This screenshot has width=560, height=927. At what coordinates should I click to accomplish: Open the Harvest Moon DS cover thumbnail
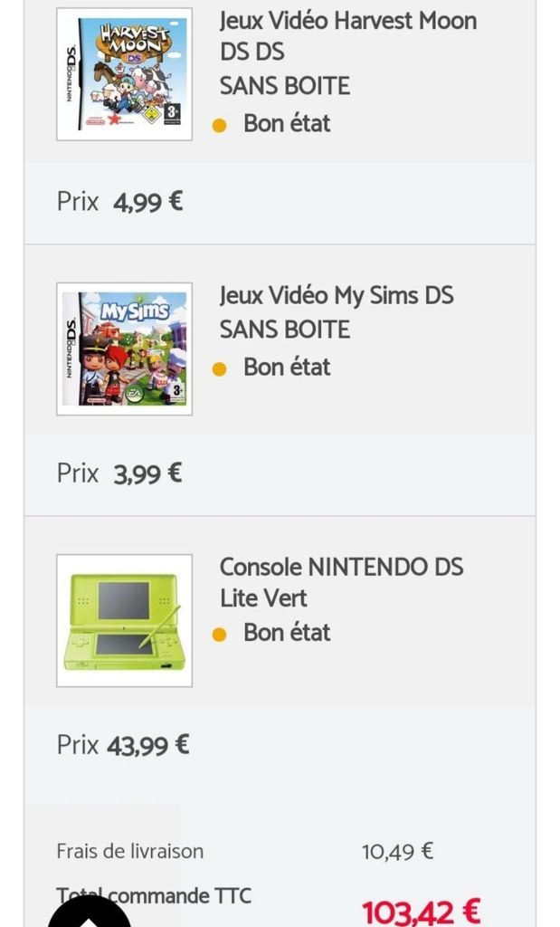pyautogui.click(x=124, y=74)
